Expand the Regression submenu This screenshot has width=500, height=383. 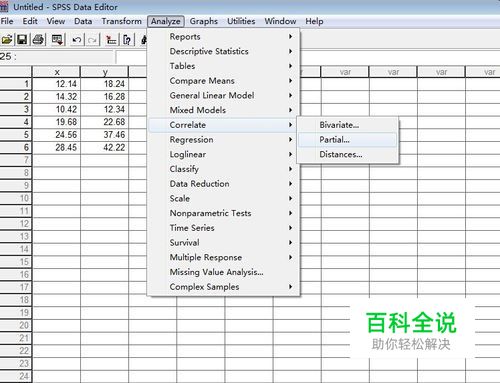(224, 140)
